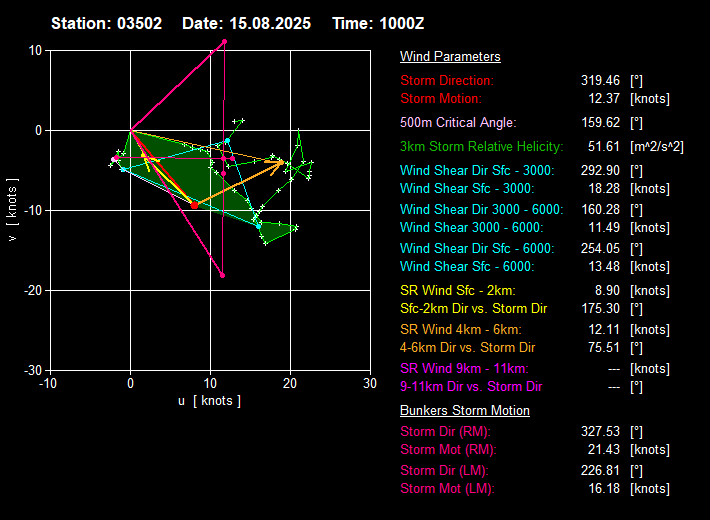The height and width of the screenshot is (520, 710).
Task: Click the 'Storm Motion:' label
Action: [x=441, y=99]
